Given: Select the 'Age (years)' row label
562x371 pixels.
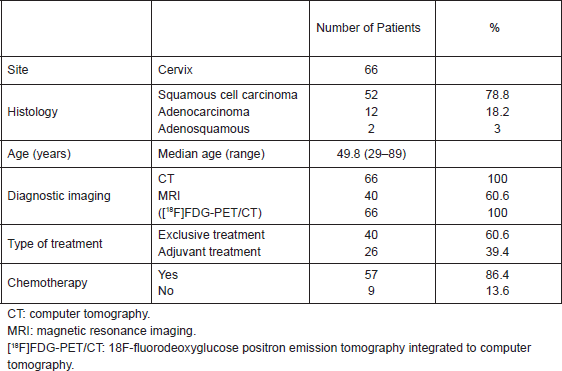Looking at the screenshot, I should pos(39,154).
